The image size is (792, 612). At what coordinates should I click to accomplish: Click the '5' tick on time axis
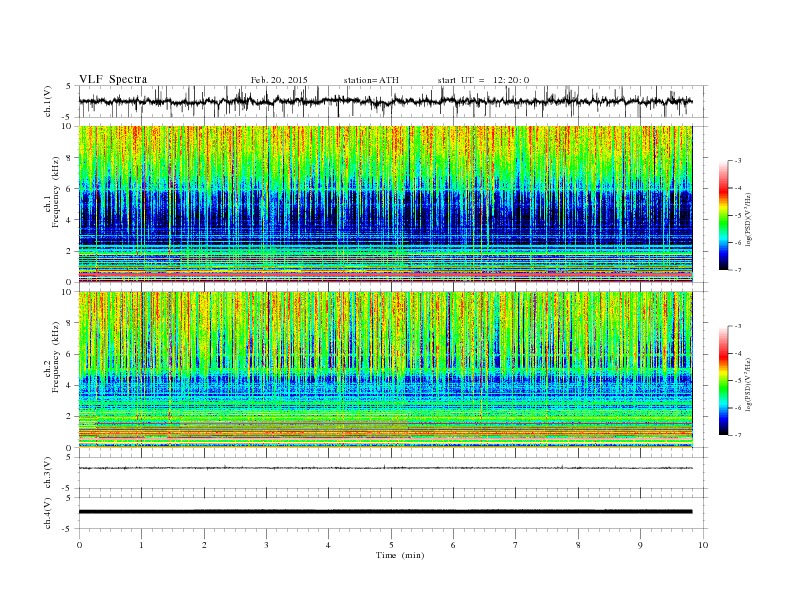(x=391, y=545)
